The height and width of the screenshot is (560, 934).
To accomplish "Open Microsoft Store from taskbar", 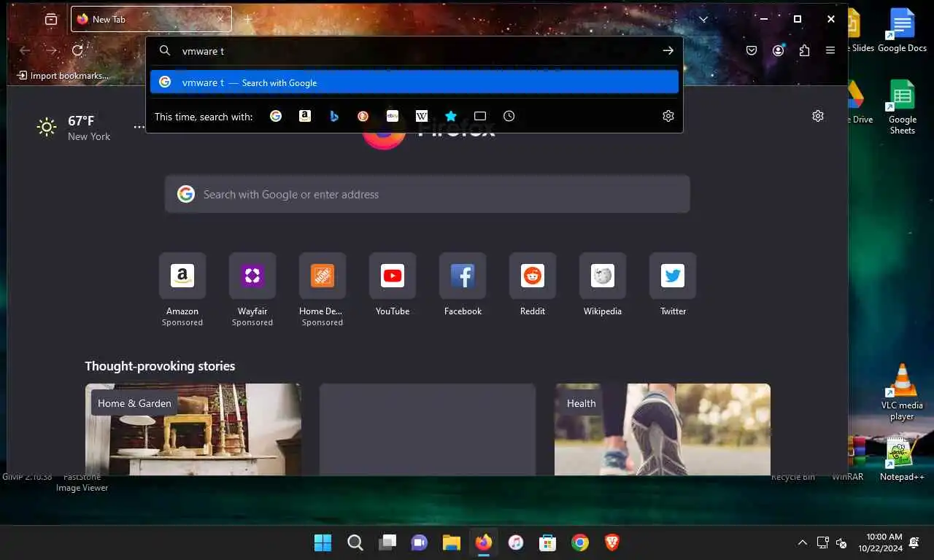I will click(x=548, y=542).
